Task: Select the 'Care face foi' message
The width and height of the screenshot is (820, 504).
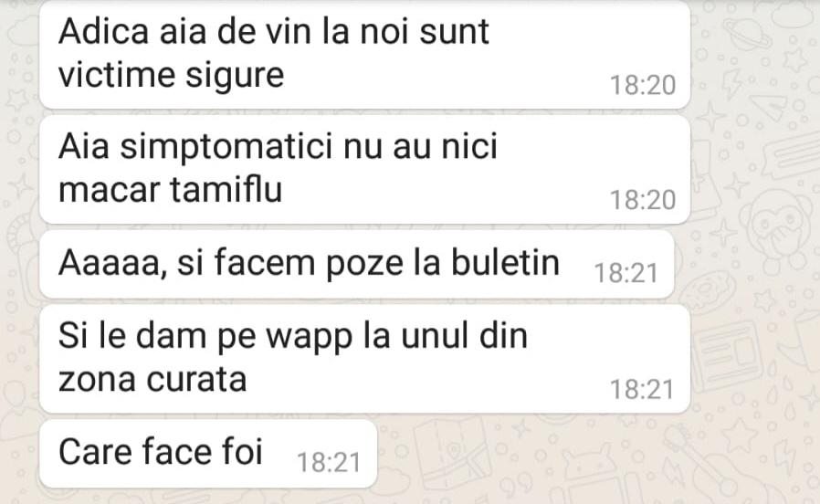Action: pyautogui.click(x=208, y=453)
